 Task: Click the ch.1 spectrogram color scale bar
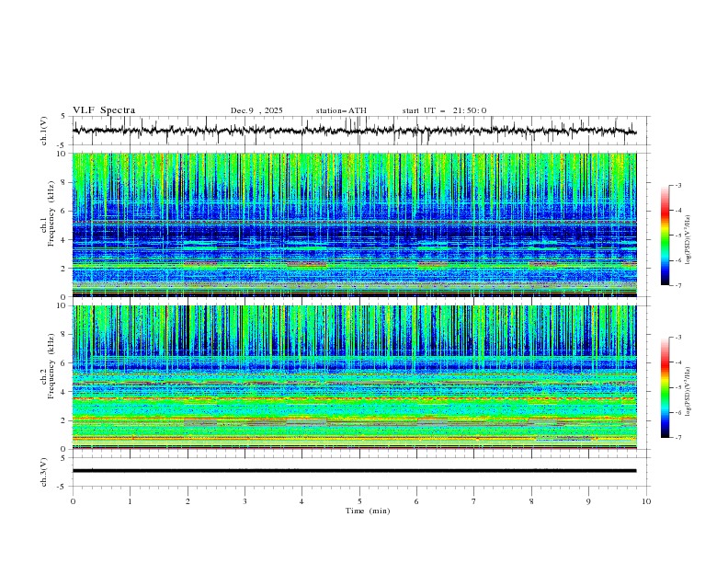pyautogui.click(x=665, y=236)
